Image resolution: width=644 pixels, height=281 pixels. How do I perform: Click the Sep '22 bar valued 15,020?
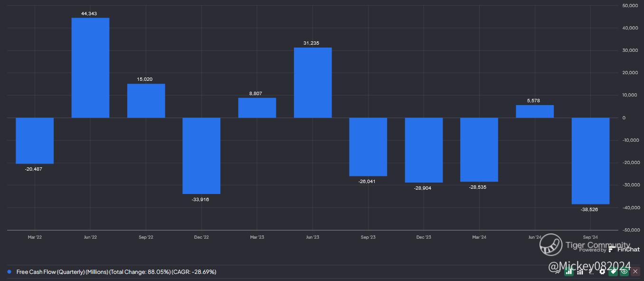pyautogui.click(x=146, y=101)
